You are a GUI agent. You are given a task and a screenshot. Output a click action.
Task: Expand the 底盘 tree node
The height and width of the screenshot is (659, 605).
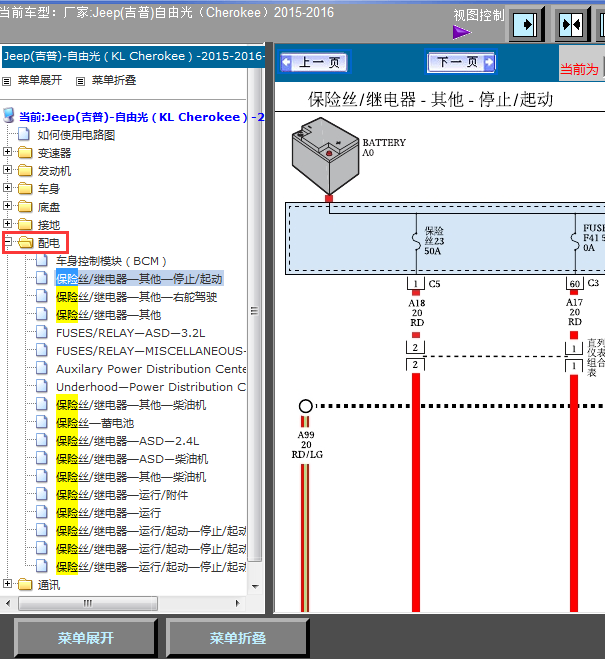click(7, 206)
